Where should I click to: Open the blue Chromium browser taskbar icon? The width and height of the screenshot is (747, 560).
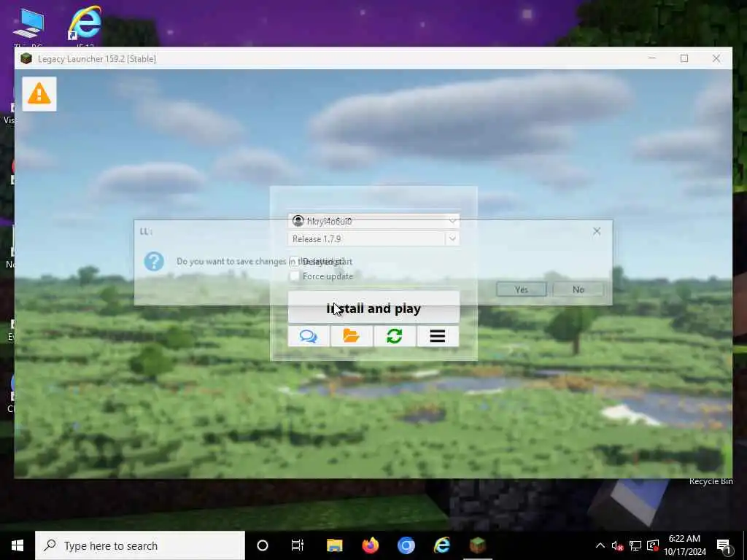[x=406, y=545]
